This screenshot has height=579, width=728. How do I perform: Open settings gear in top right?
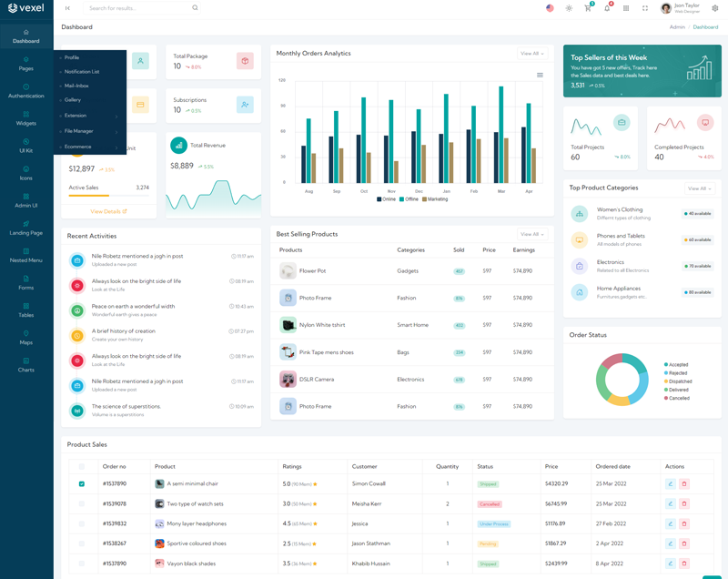[x=715, y=8]
